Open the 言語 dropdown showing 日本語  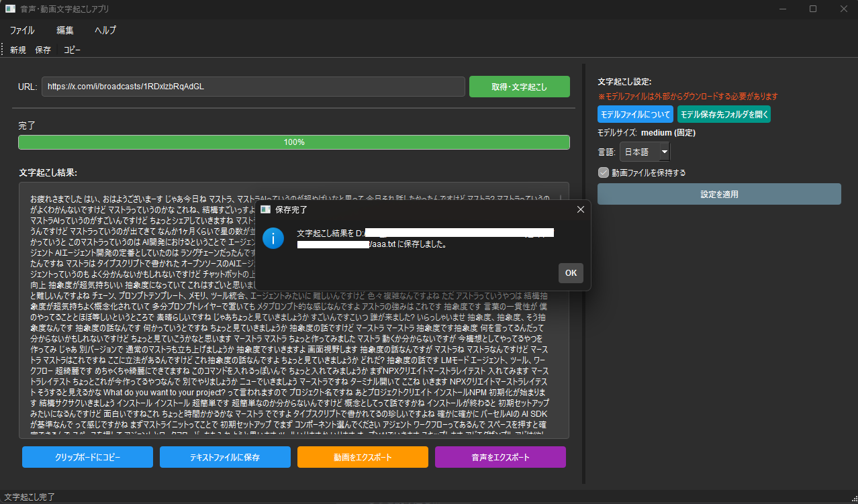645,152
